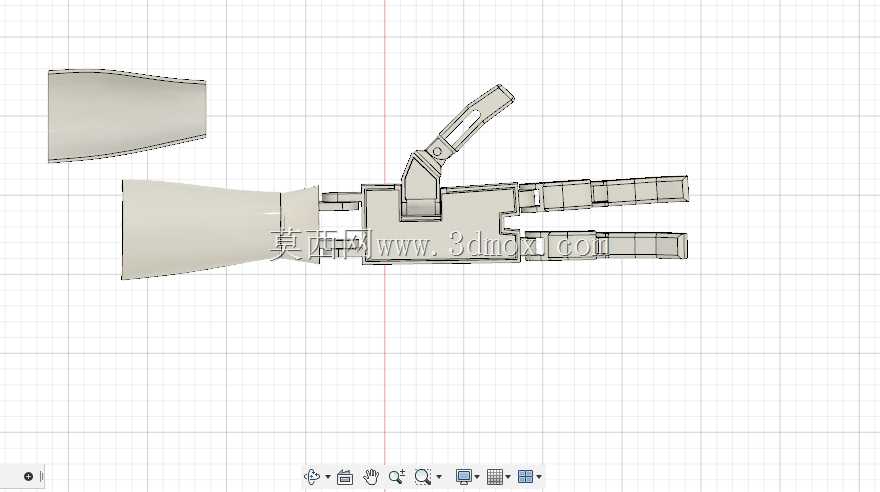Choose the Zoom Window (fit) tool
The image size is (880, 492).
click(x=423, y=477)
